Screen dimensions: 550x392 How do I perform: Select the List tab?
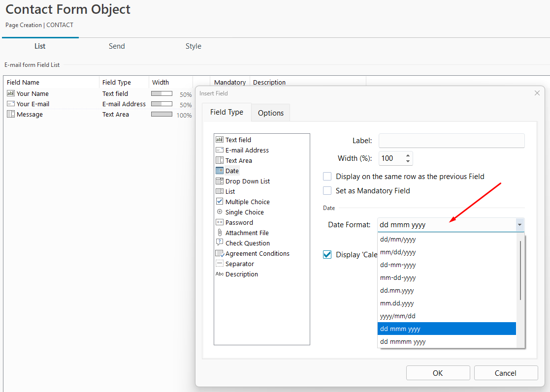[40, 46]
